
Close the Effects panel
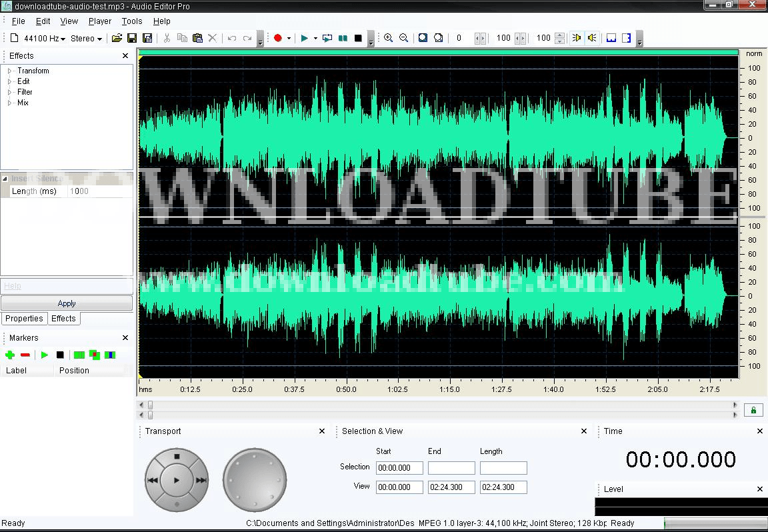click(x=125, y=56)
